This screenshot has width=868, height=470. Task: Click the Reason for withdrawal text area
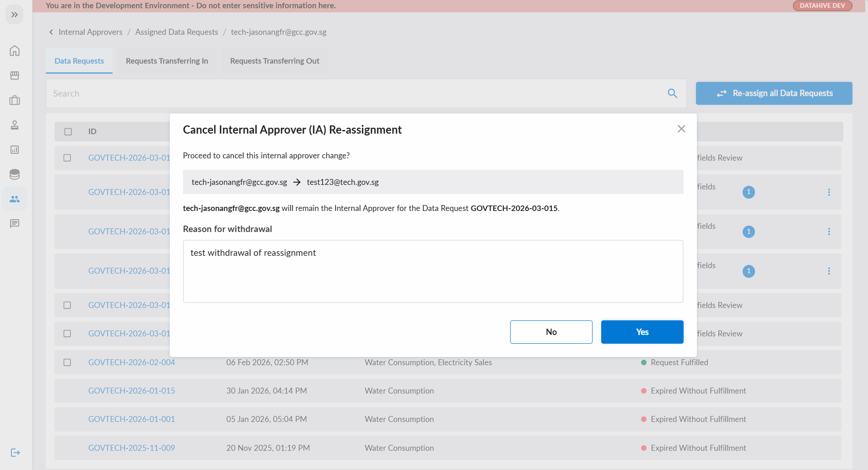tap(433, 271)
